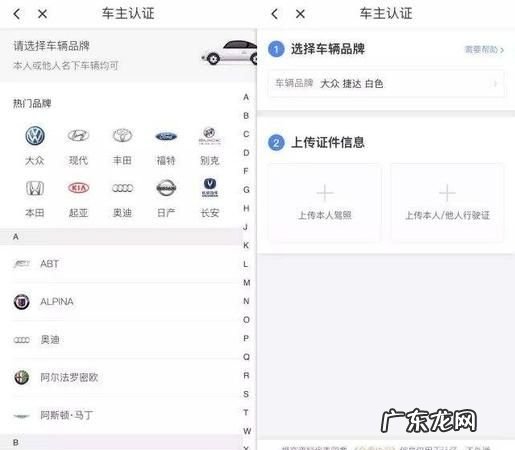Choose the Hyundai 现代 brand icon
Viewport: 515px width, 450px height.
coord(78,136)
